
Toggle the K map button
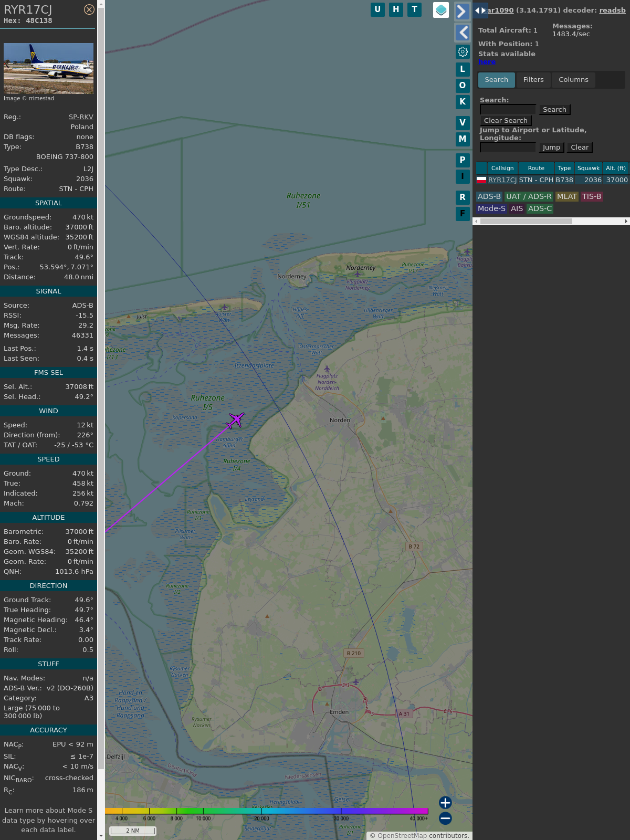463,102
